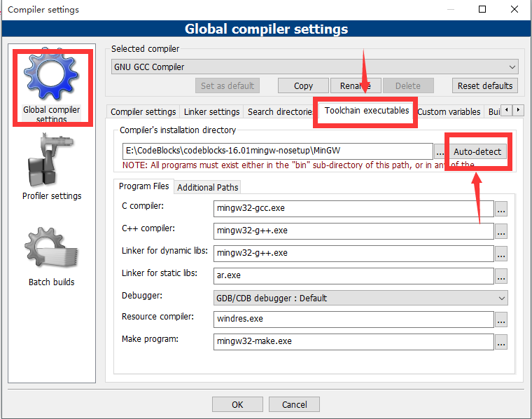Click the Auto-detect button
This screenshot has height=419, width=532.
(477, 152)
